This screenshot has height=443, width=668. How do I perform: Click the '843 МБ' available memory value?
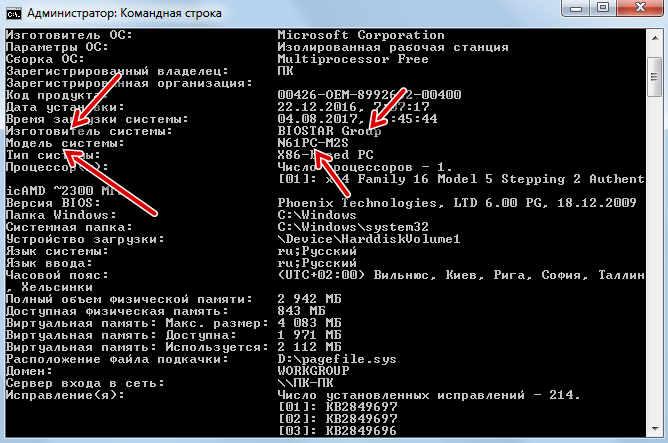coord(301,311)
